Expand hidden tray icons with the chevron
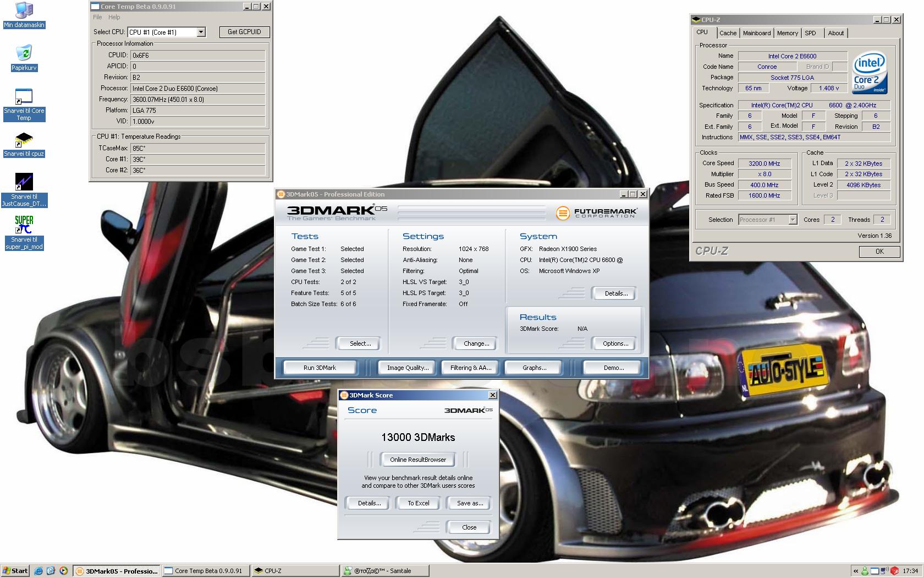 [855, 571]
